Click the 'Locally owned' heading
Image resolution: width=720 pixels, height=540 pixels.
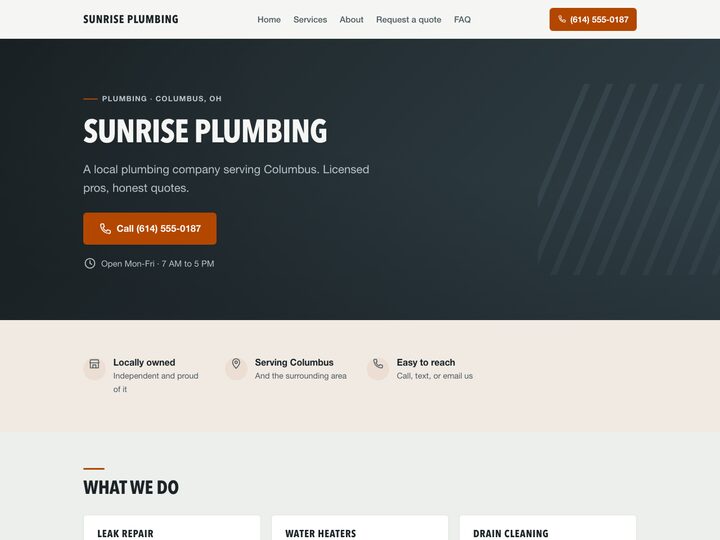(x=144, y=362)
